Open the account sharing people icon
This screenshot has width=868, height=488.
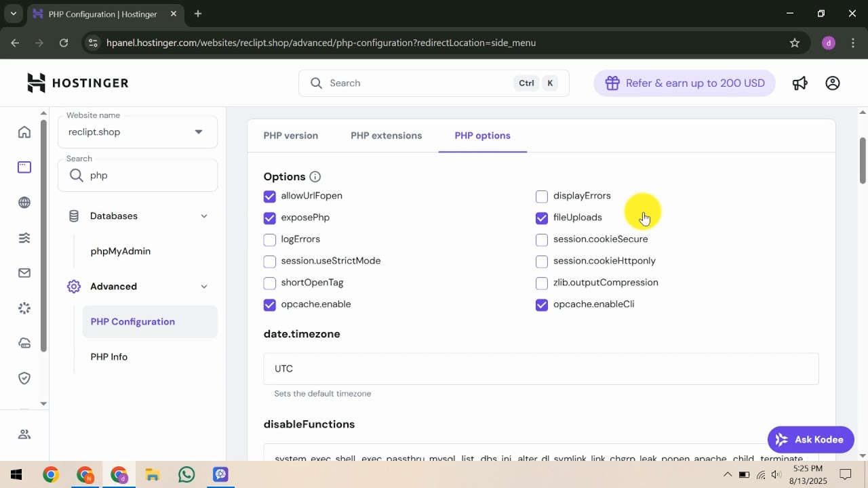[x=24, y=434]
